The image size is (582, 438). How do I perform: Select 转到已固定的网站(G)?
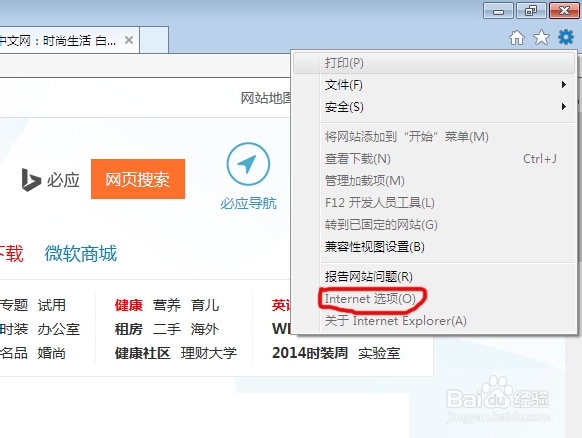pos(434,225)
